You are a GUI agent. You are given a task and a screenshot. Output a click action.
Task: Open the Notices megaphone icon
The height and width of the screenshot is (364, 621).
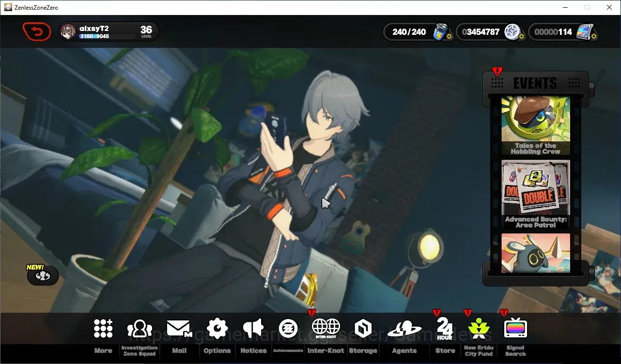coord(253,329)
